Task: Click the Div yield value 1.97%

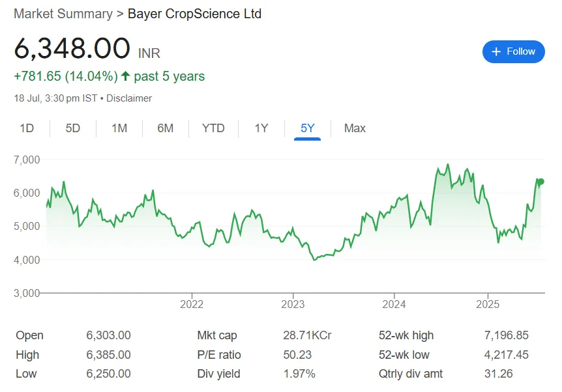Action: pyautogui.click(x=299, y=374)
